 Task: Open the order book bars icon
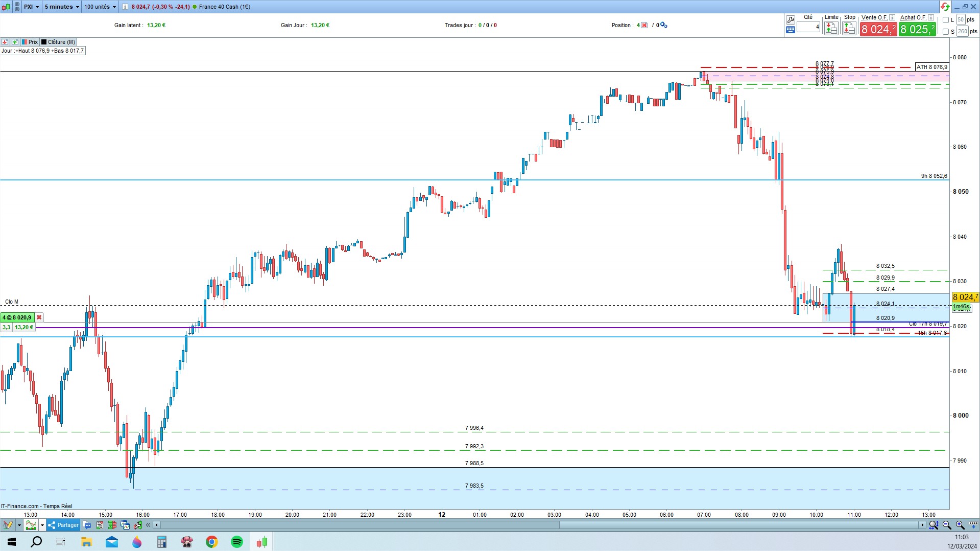[112, 525]
